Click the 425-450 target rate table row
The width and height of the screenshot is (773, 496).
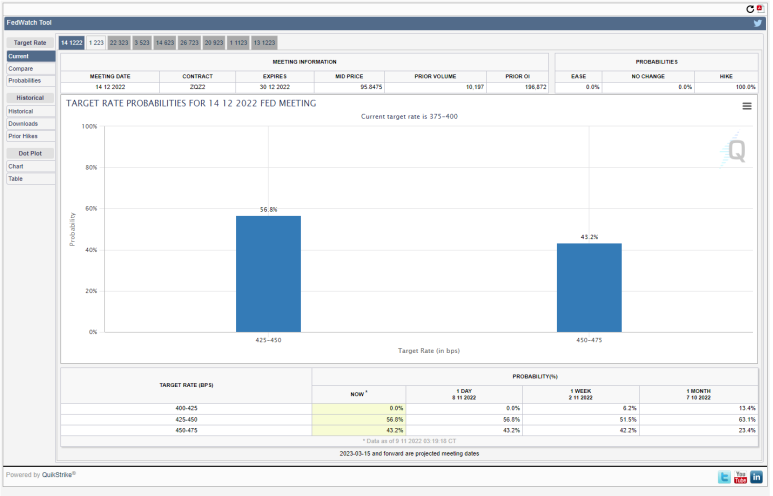(x=409, y=420)
